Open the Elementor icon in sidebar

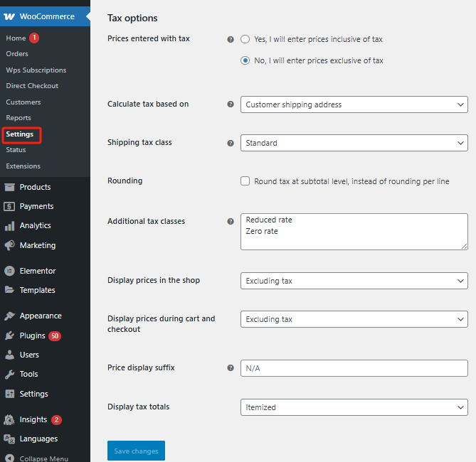pyautogui.click(x=9, y=271)
